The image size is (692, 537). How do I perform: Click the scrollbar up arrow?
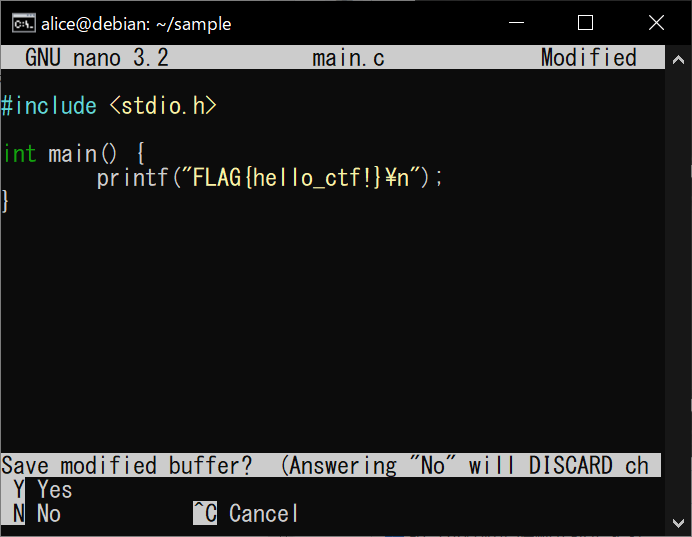coord(678,60)
